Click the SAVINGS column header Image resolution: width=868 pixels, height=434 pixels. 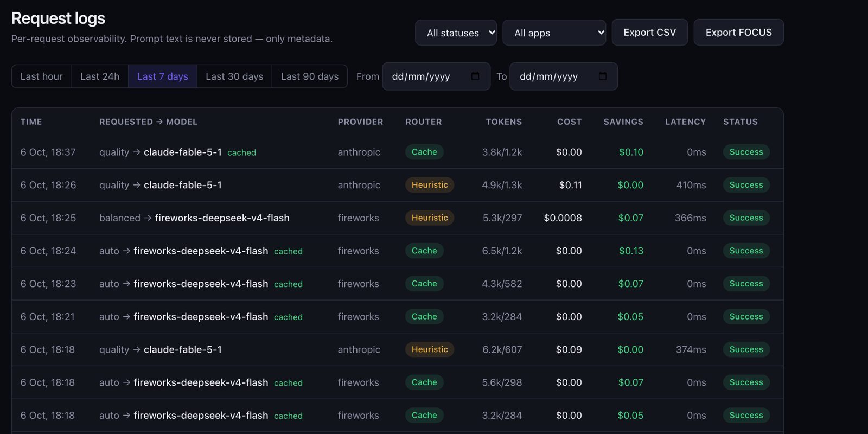tap(623, 122)
